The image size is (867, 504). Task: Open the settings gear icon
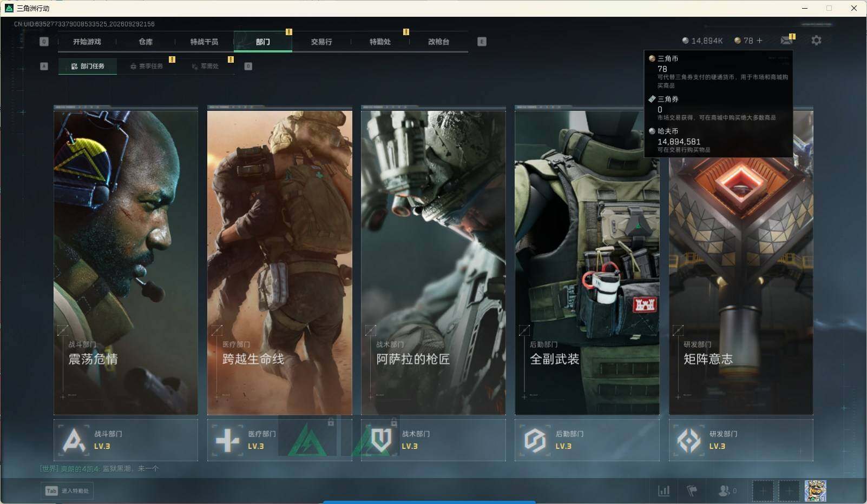816,41
